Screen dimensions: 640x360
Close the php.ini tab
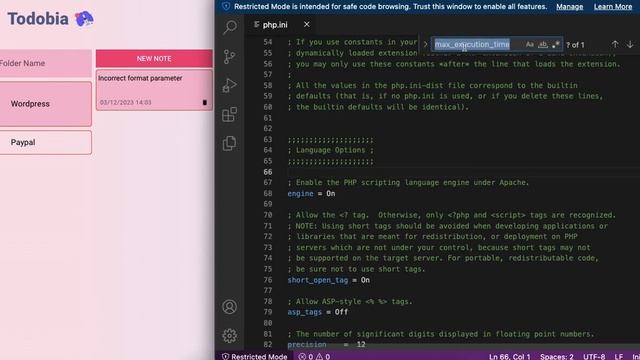click(x=307, y=25)
